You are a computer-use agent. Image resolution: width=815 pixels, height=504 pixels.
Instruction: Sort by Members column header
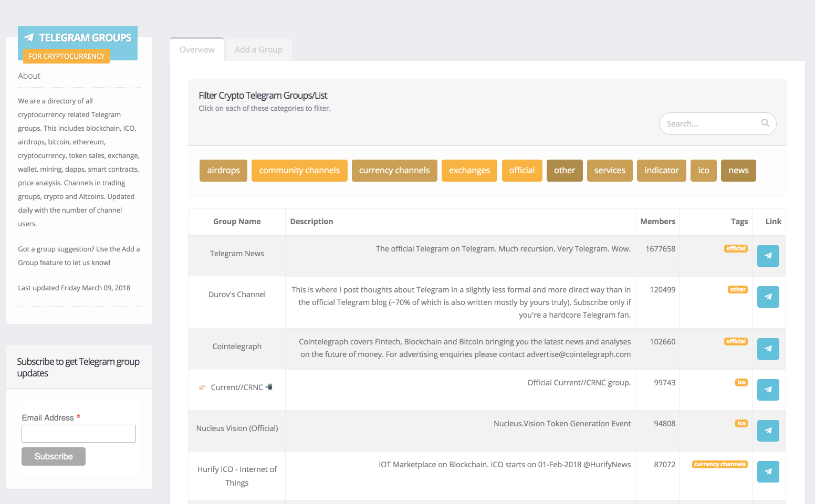658,222
